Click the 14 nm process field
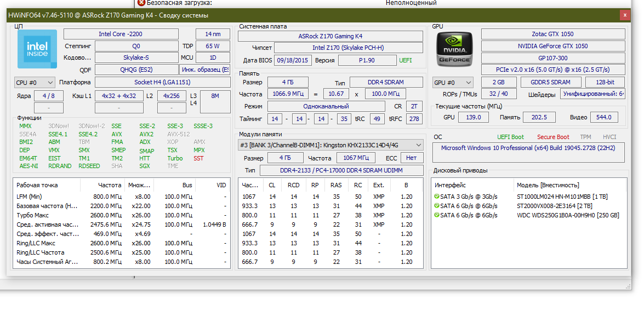The width and height of the screenshot is (644, 311). point(213,34)
